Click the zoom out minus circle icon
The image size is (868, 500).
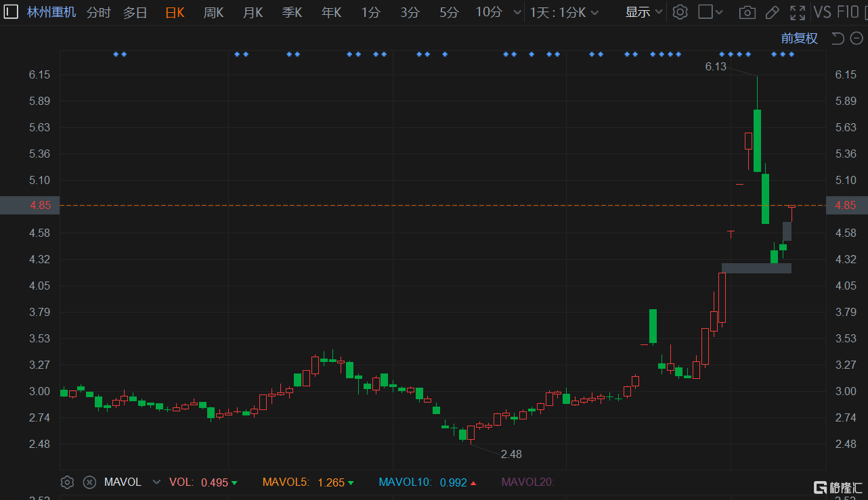point(856,39)
